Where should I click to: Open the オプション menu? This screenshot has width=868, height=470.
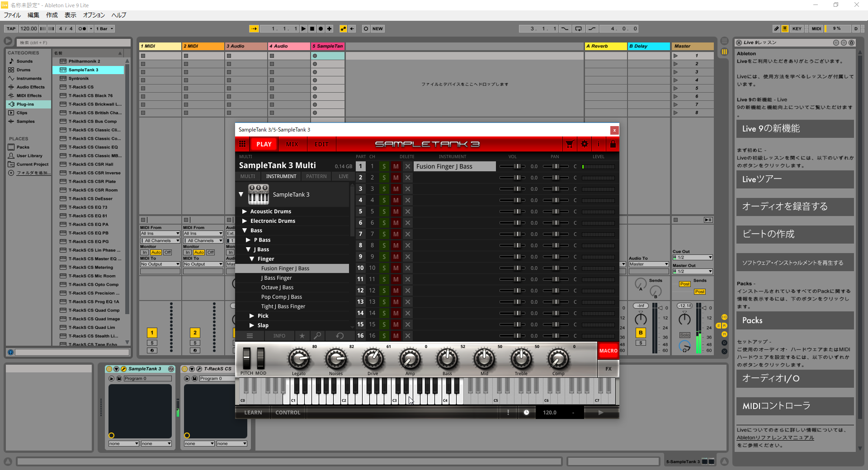pos(94,15)
